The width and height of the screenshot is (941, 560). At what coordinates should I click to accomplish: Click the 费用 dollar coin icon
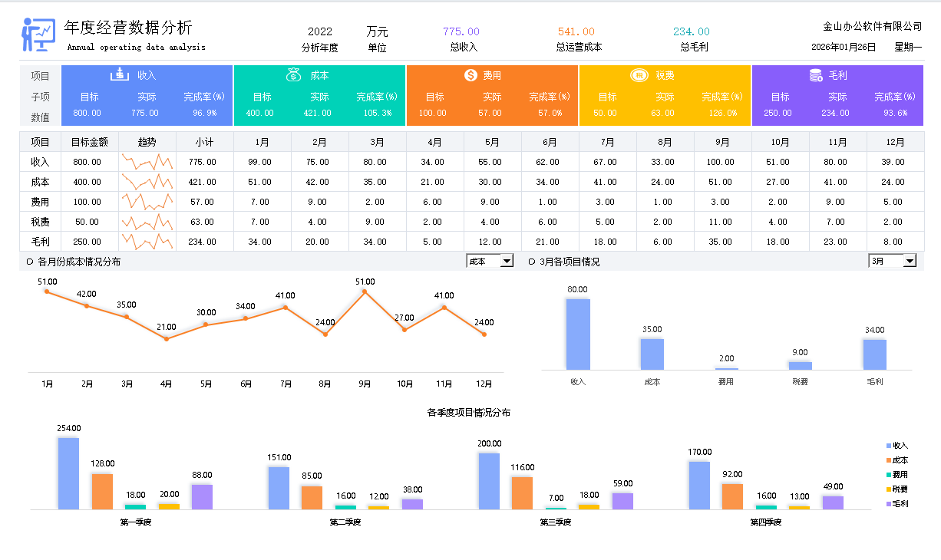470,75
